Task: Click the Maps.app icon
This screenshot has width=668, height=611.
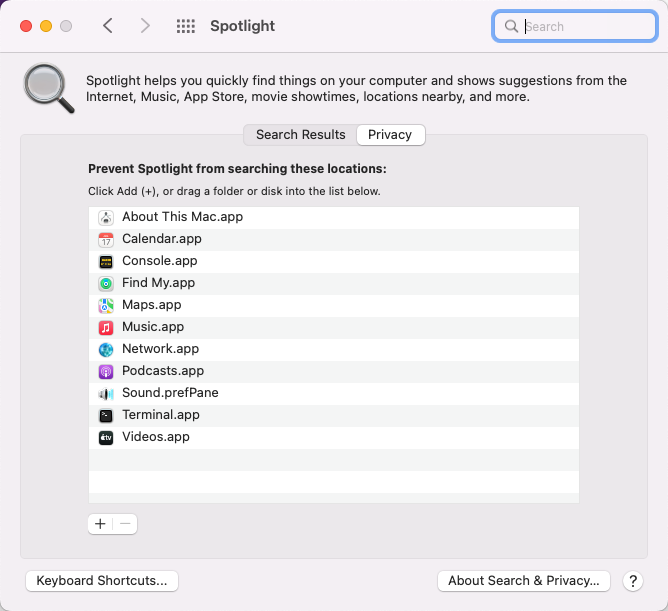Action: 106,306
